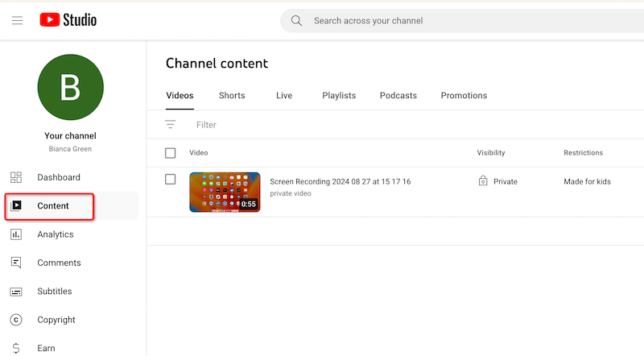
Task: Go to Comments section
Action: click(58, 263)
